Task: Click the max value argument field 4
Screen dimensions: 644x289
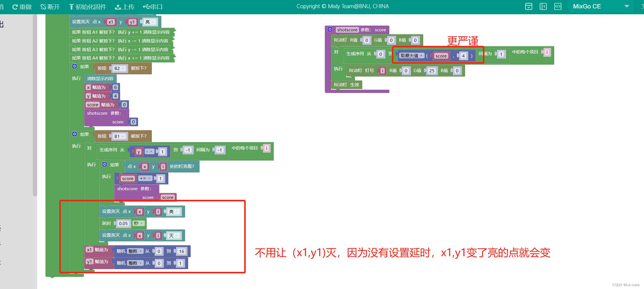Action: [x=463, y=56]
